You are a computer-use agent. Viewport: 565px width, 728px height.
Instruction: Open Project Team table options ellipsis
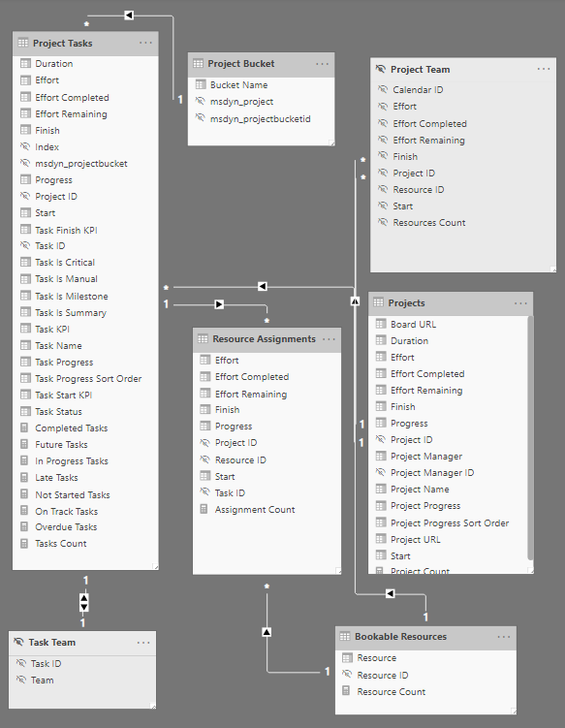[x=544, y=69]
